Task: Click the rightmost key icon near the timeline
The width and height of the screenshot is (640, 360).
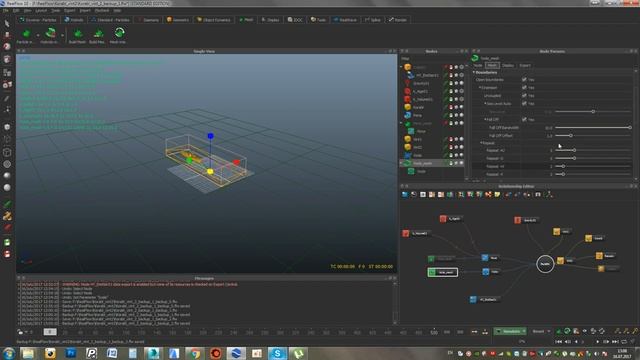Action: [x=635, y=331]
